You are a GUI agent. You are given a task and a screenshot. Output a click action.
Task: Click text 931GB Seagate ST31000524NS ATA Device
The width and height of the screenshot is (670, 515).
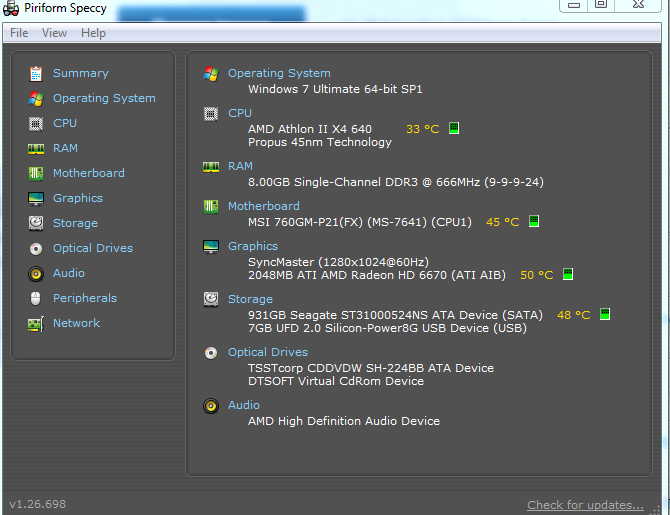(x=373, y=315)
